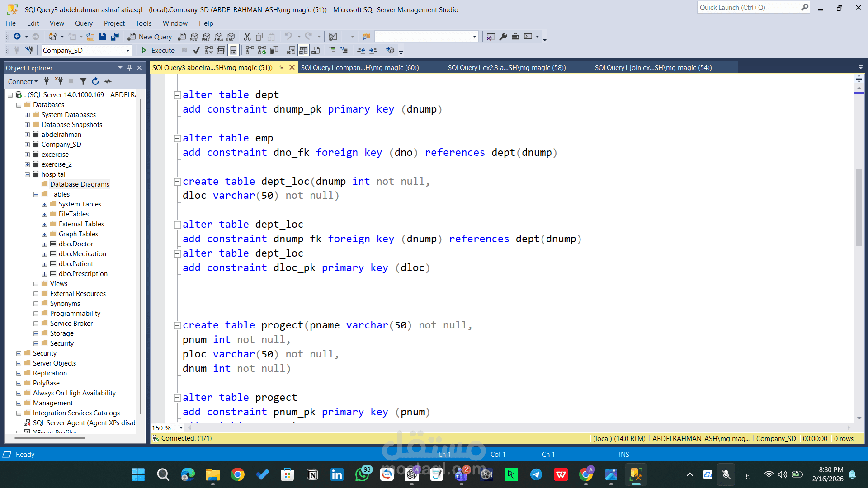The height and width of the screenshot is (488, 868).
Task: Open Telegram from the taskbar
Action: pyautogui.click(x=536, y=474)
